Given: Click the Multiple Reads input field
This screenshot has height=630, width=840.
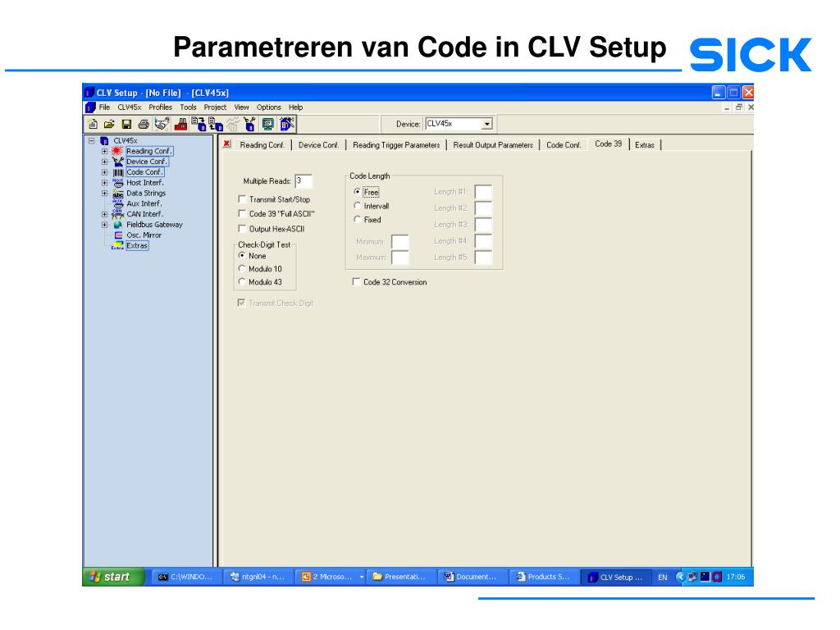Looking at the screenshot, I should 304,181.
